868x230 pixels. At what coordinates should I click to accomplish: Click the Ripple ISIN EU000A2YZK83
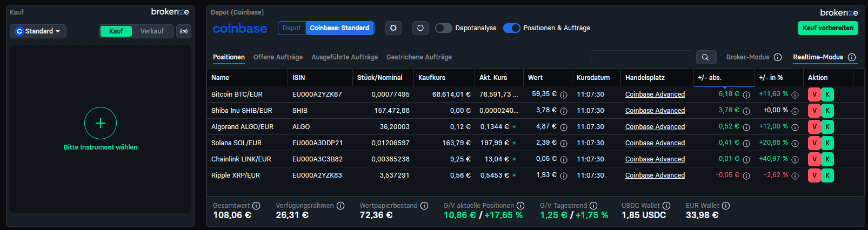click(317, 175)
